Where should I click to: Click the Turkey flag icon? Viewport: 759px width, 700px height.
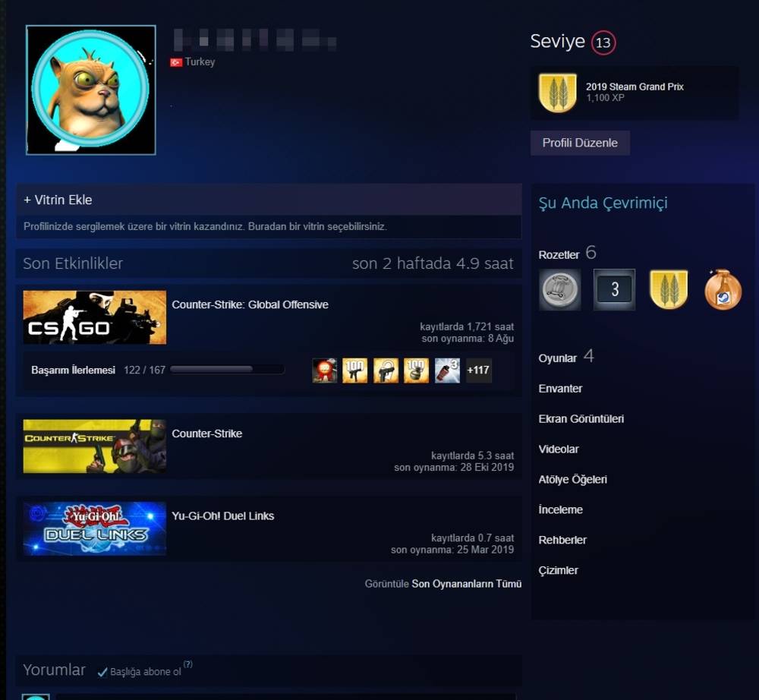[x=176, y=62]
